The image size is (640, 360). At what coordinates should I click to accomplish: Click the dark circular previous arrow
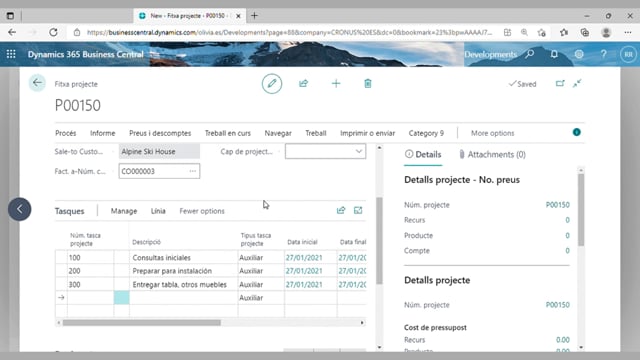(20, 209)
